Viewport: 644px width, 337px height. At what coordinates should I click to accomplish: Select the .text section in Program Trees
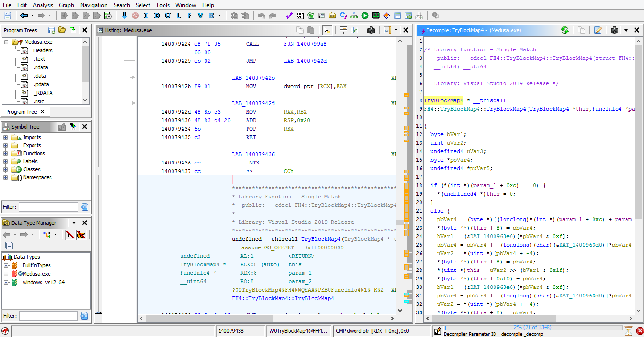pyautogui.click(x=40, y=59)
